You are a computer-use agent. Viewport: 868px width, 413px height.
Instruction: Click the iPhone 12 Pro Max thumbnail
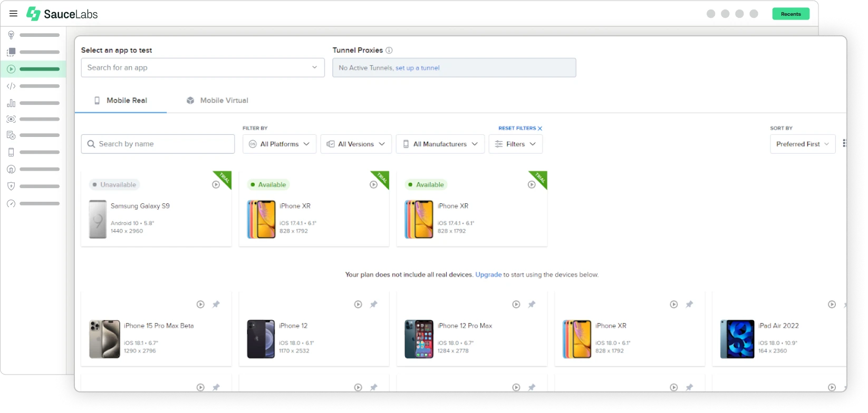(x=419, y=339)
